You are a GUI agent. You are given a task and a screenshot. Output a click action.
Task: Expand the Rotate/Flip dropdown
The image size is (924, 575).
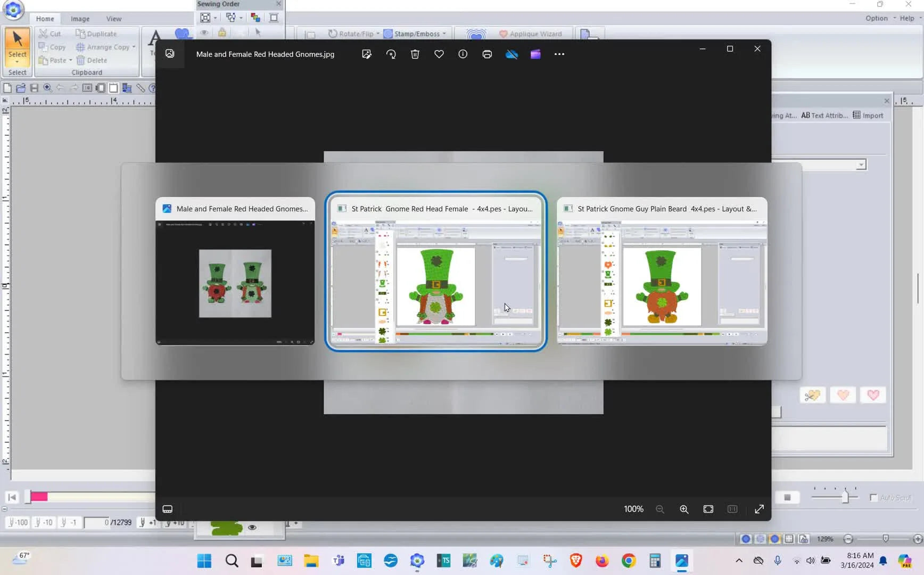(378, 34)
